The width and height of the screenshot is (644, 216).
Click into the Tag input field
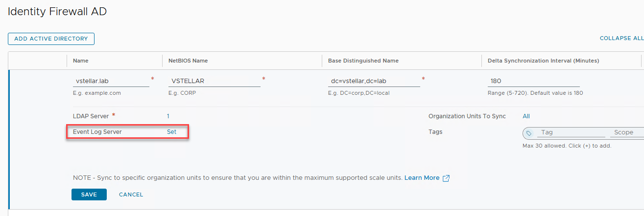point(571,132)
